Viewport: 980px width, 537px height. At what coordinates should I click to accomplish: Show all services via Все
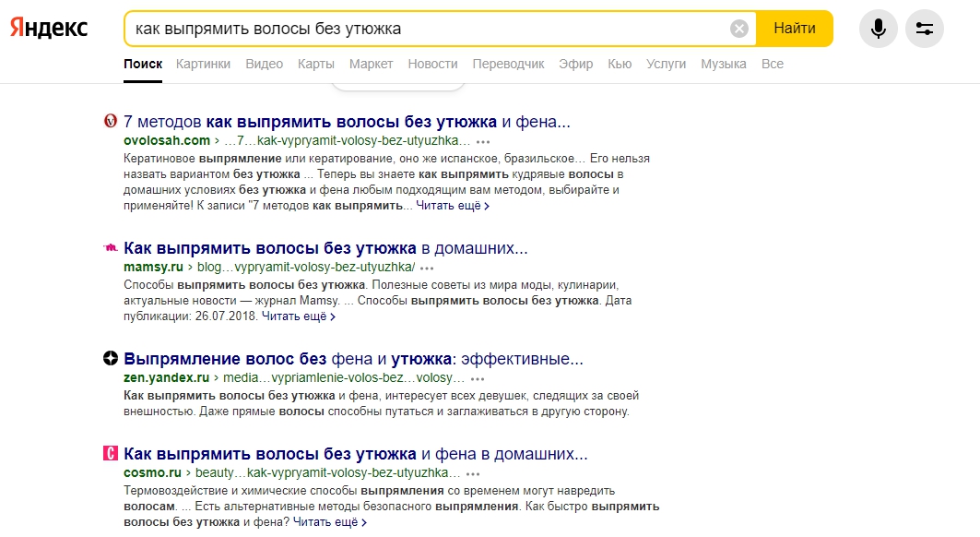[x=773, y=64]
